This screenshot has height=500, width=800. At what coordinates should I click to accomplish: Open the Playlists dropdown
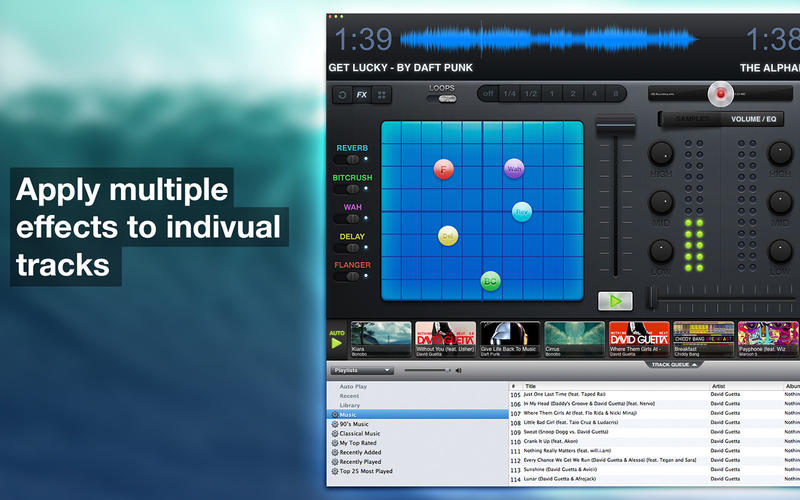point(362,370)
